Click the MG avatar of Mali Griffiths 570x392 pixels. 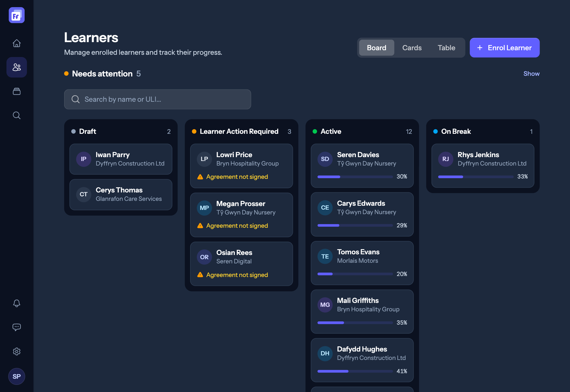point(325,305)
